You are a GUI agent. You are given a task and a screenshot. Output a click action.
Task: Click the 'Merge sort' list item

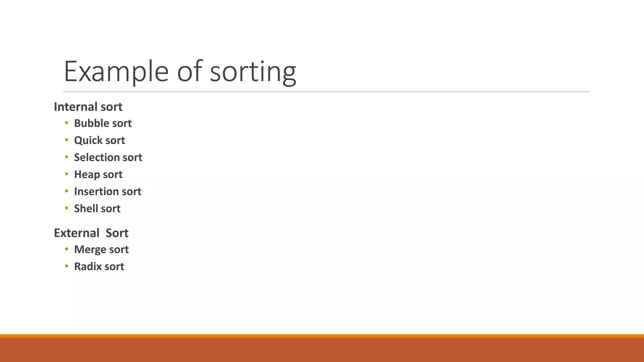(x=101, y=250)
